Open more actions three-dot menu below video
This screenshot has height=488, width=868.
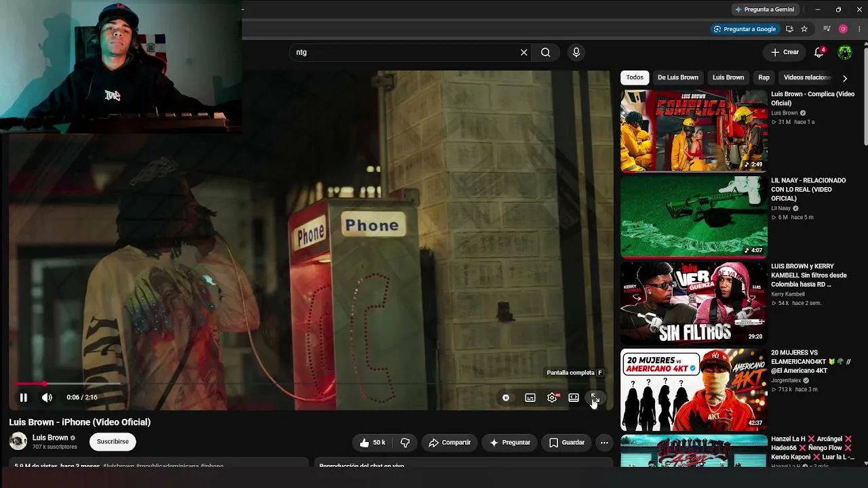604,443
